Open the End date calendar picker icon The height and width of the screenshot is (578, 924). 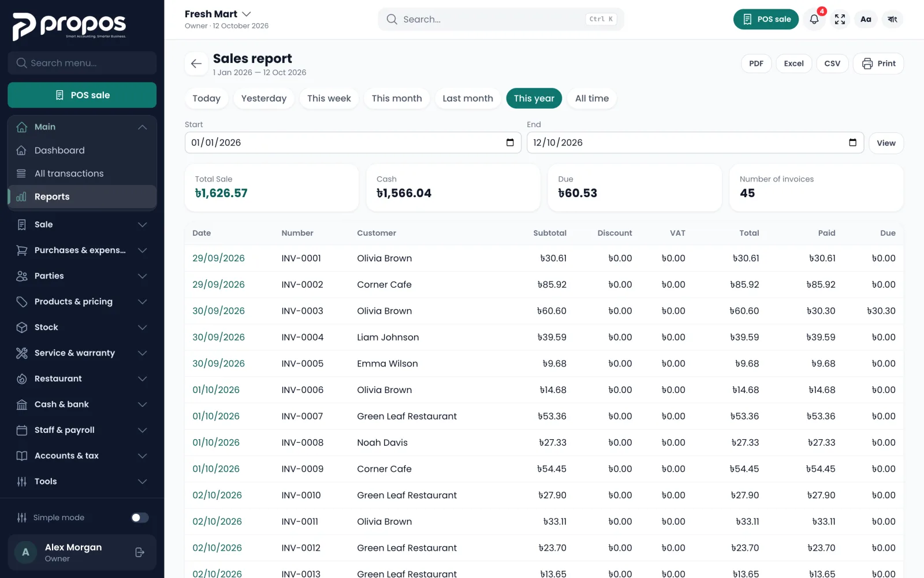point(852,143)
